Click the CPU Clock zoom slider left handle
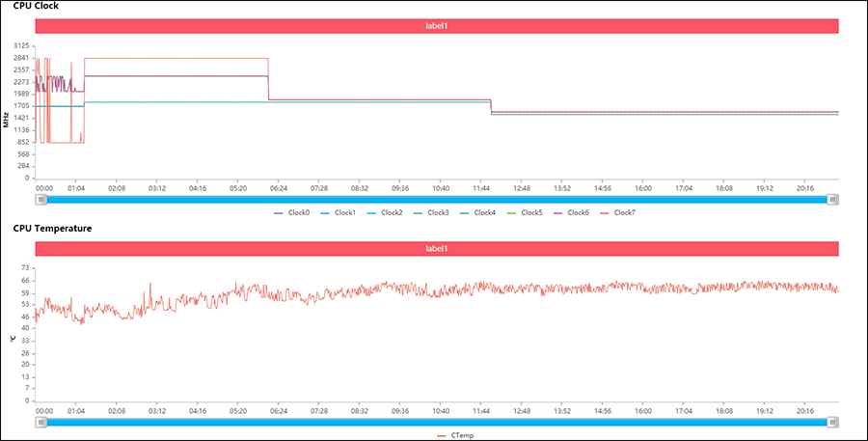Screen dimensions: 868x441 [x=41, y=200]
